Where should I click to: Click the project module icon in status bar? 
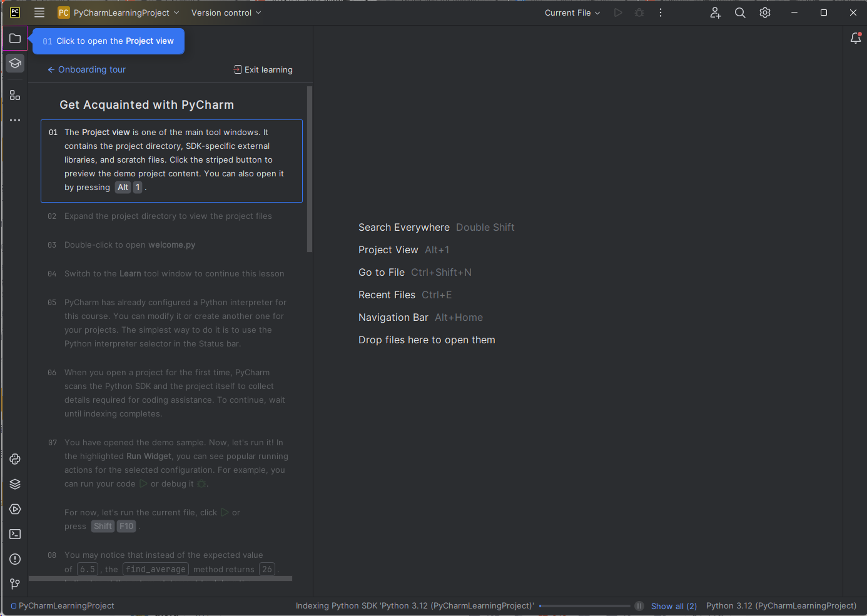click(14, 606)
